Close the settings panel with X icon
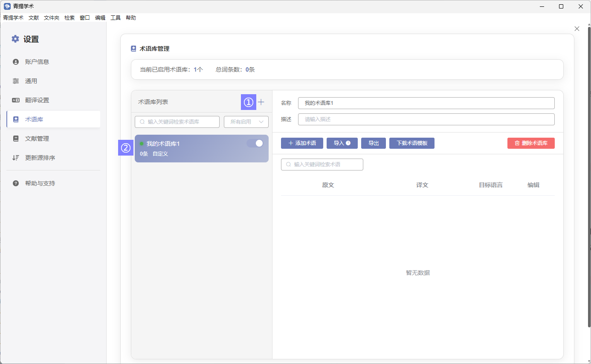Image resolution: width=591 pixels, height=364 pixels. tap(577, 29)
